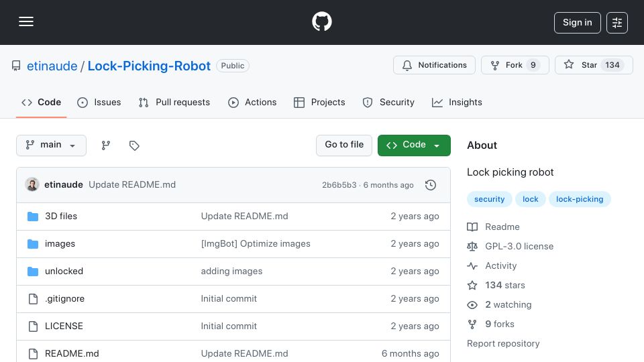The height and width of the screenshot is (362, 644).
Task: Star this repository
Action: [x=594, y=65]
